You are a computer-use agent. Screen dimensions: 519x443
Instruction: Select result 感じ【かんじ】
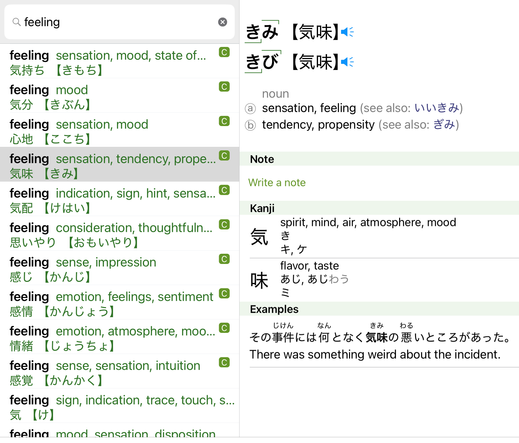point(119,269)
